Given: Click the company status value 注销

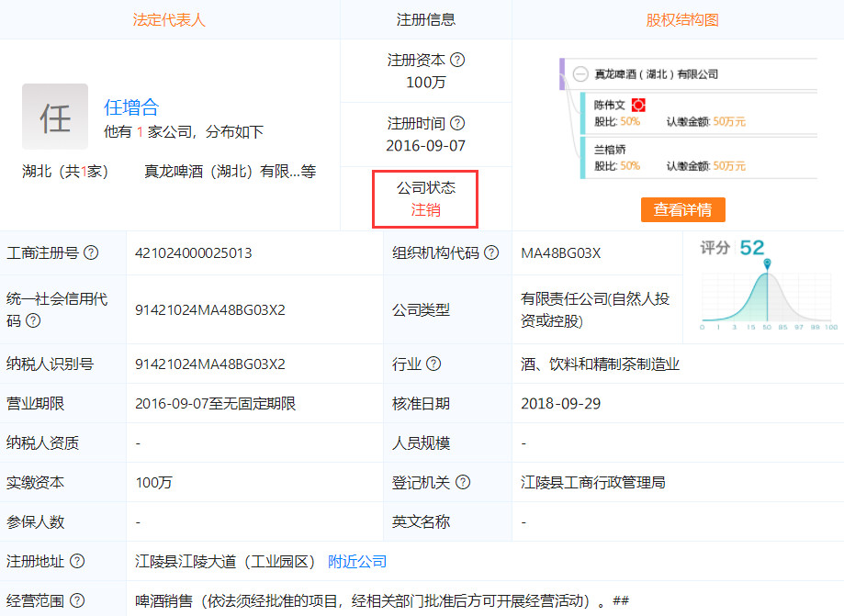Looking at the screenshot, I should click(426, 209).
